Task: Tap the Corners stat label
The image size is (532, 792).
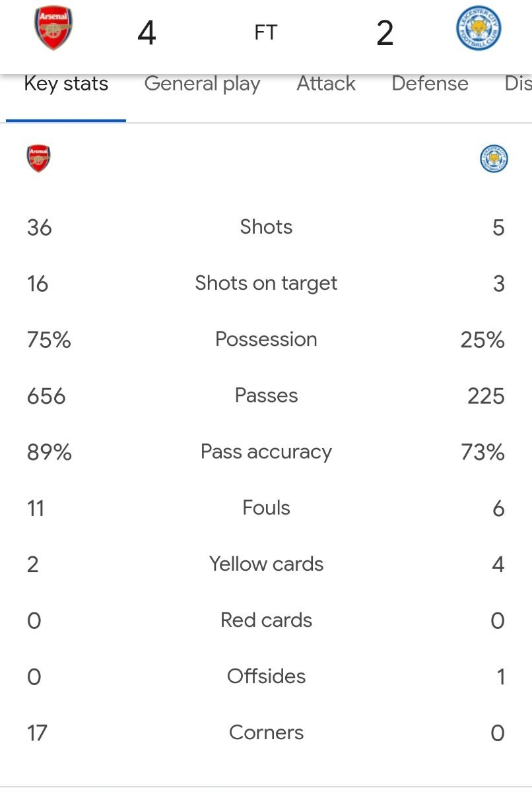Action: coord(266,733)
